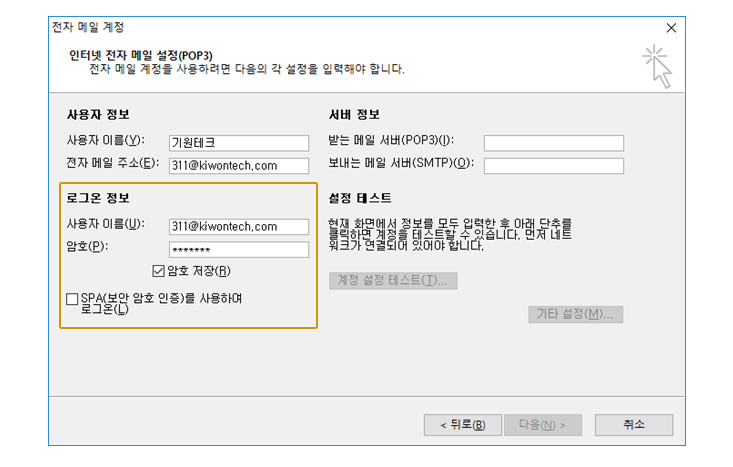This screenshot has height=467, width=733.
Task: Click the 사용자 이름 field containing 기원테크
Action: [x=238, y=142]
